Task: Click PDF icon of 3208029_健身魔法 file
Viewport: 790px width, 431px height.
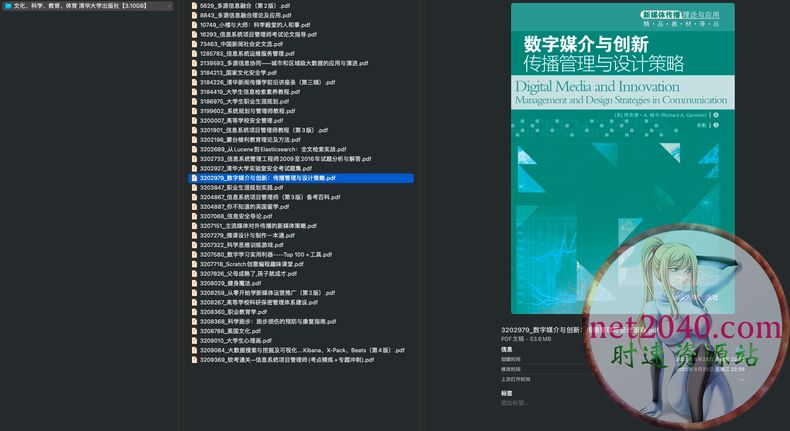Action: (x=195, y=283)
